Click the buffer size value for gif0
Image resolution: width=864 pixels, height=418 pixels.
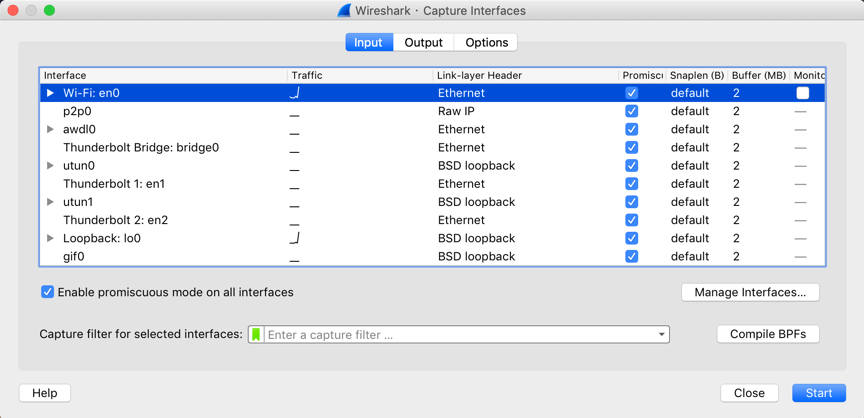736,257
